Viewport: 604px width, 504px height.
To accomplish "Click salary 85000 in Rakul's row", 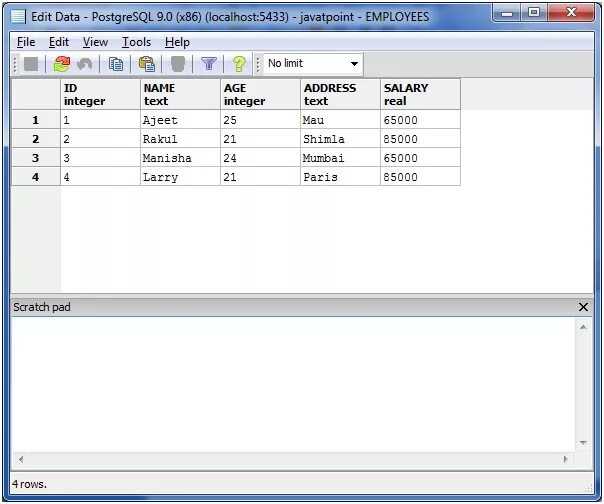I will [420, 139].
